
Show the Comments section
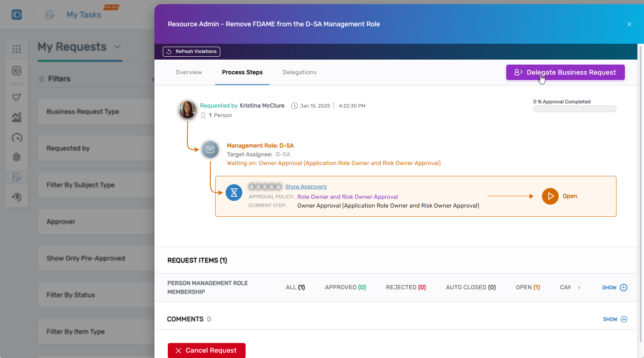(615, 319)
